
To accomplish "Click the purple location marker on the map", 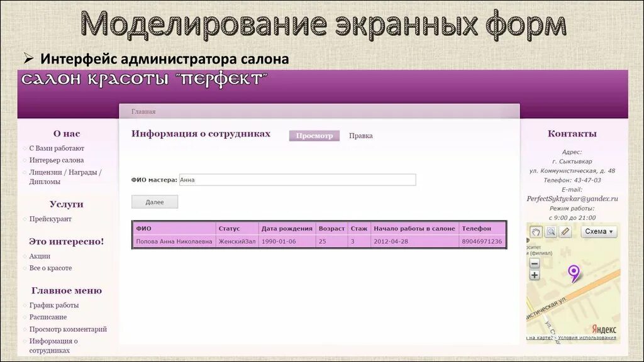I will 574,271.
